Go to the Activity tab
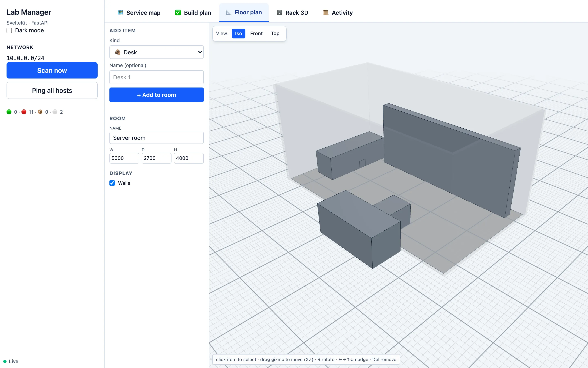Viewport: 588px width, 368px height. (338, 13)
